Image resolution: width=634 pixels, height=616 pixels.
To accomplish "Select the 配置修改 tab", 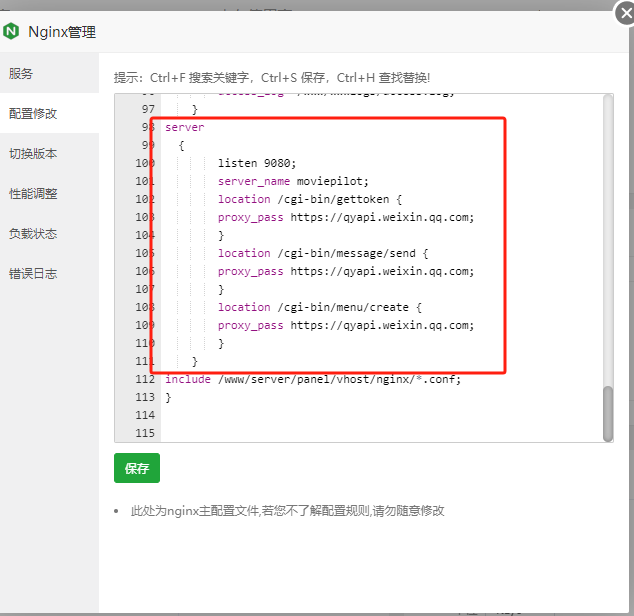I will coord(33,113).
